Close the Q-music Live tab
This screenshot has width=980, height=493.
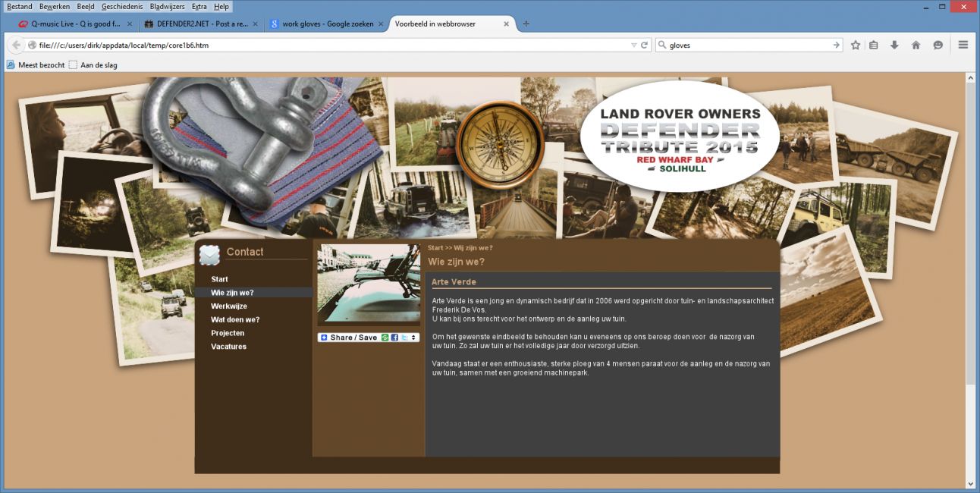[x=129, y=24]
